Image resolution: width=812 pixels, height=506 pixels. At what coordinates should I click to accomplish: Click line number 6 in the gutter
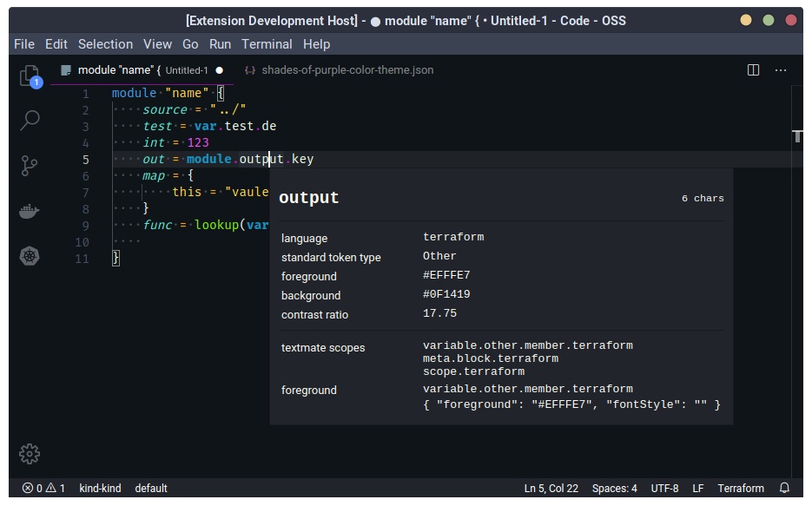click(x=85, y=176)
